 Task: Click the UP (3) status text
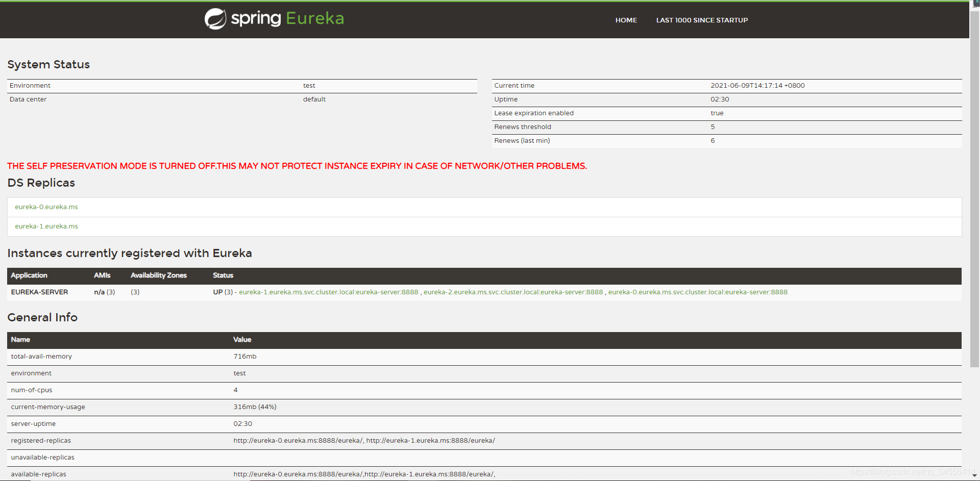(x=223, y=292)
